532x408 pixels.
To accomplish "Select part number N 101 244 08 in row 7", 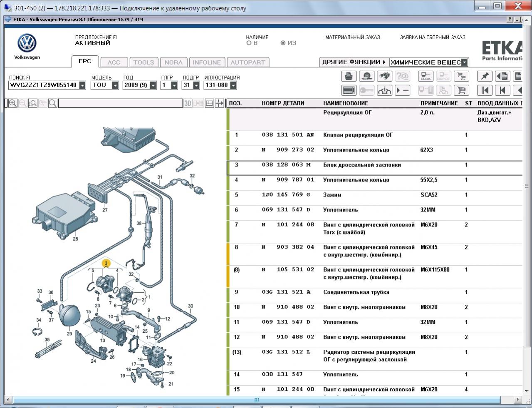I will (x=288, y=225).
